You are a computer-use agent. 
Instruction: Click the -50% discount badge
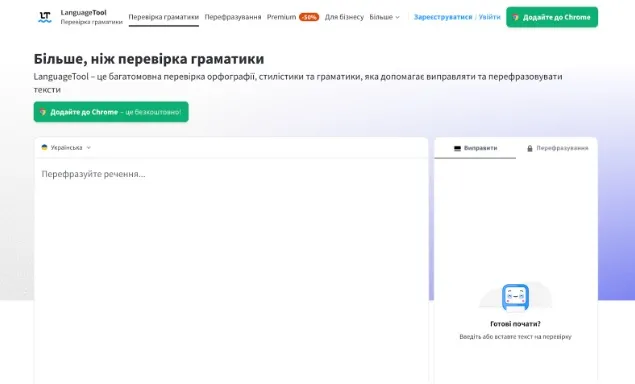(x=309, y=17)
